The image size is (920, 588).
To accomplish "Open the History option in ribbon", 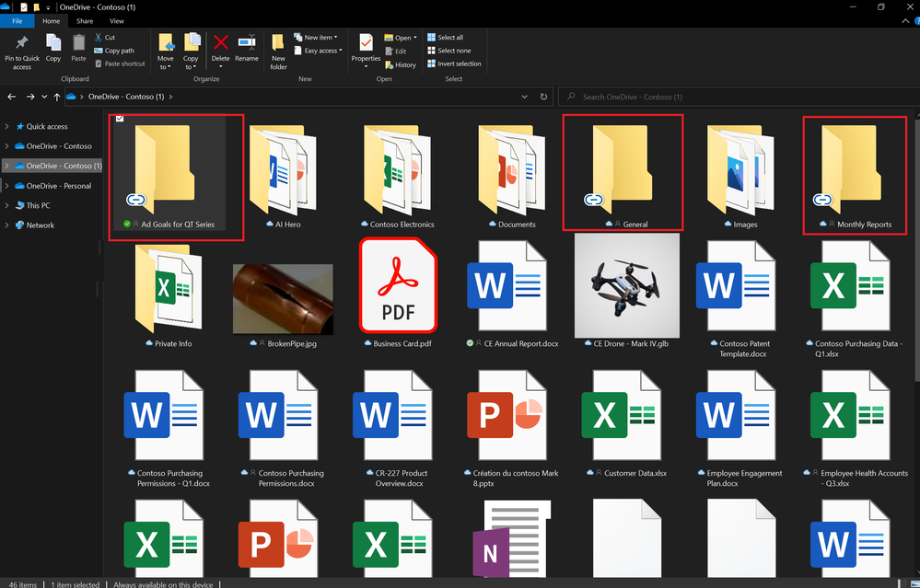I will 401,64.
